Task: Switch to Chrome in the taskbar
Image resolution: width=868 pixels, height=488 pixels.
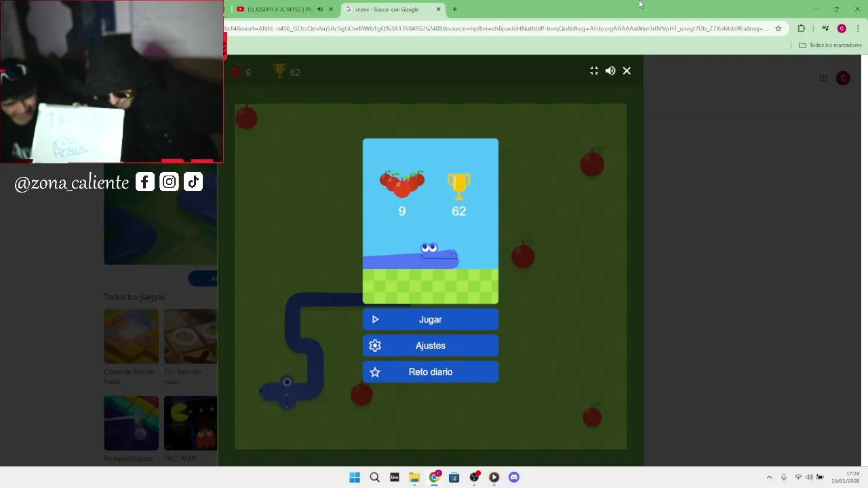Action: [435, 477]
